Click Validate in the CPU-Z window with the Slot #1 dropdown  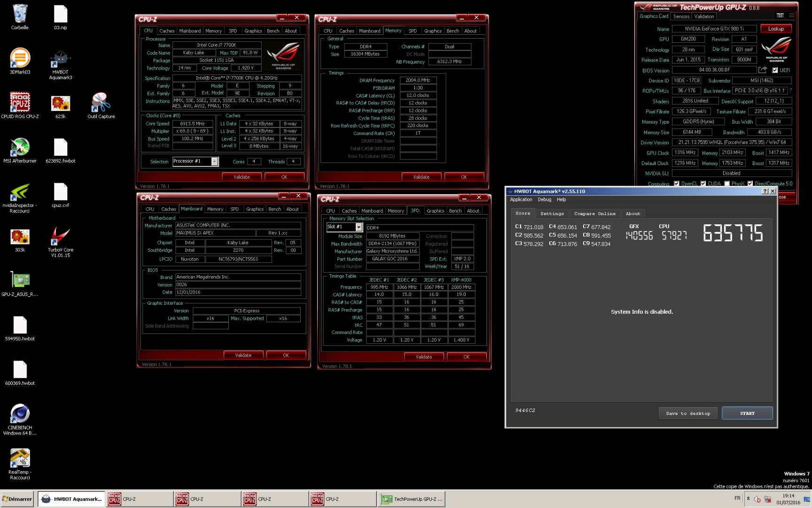pos(423,357)
